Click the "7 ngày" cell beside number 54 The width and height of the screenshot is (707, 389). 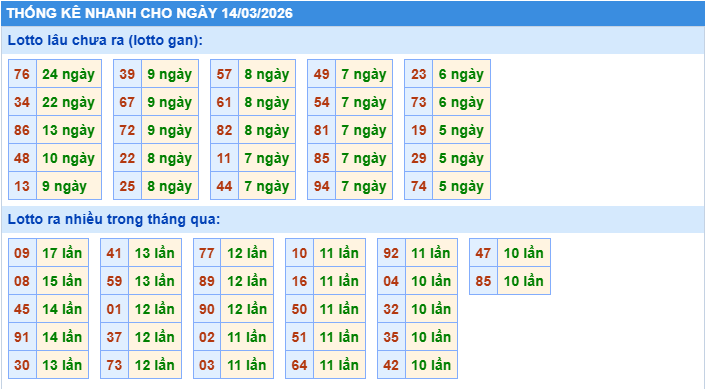click(364, 102)
